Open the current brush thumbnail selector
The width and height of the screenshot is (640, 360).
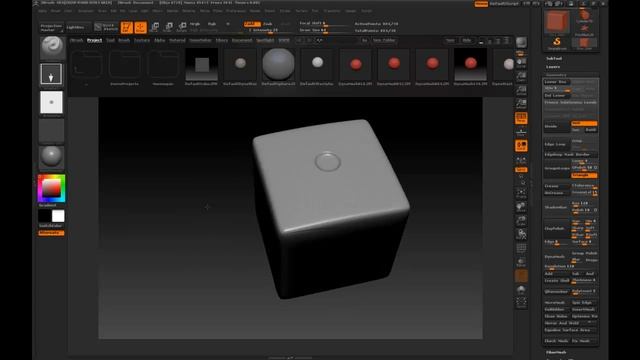click(x=52, y=47)
